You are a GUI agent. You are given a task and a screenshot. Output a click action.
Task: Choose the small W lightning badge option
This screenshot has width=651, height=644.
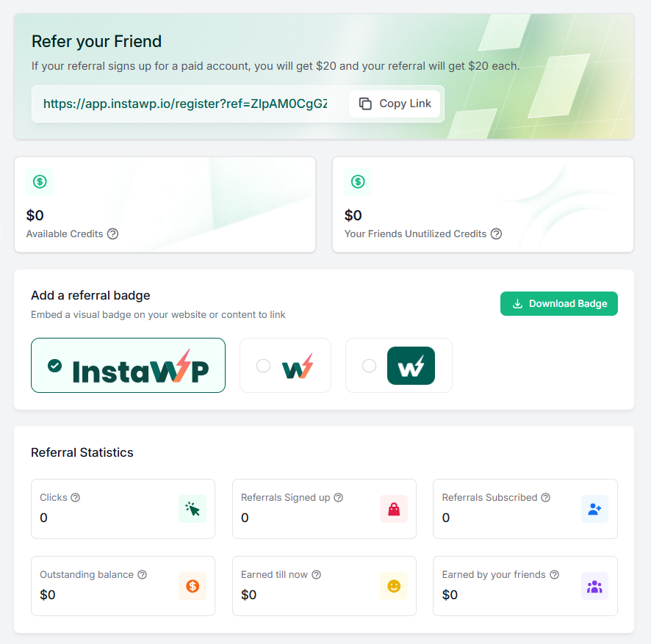285,366
